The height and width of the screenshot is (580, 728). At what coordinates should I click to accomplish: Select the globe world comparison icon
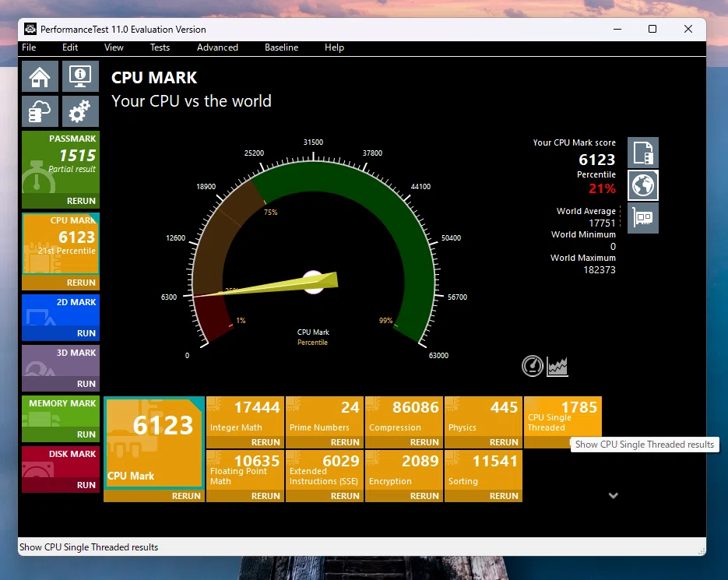pos(643,185)
